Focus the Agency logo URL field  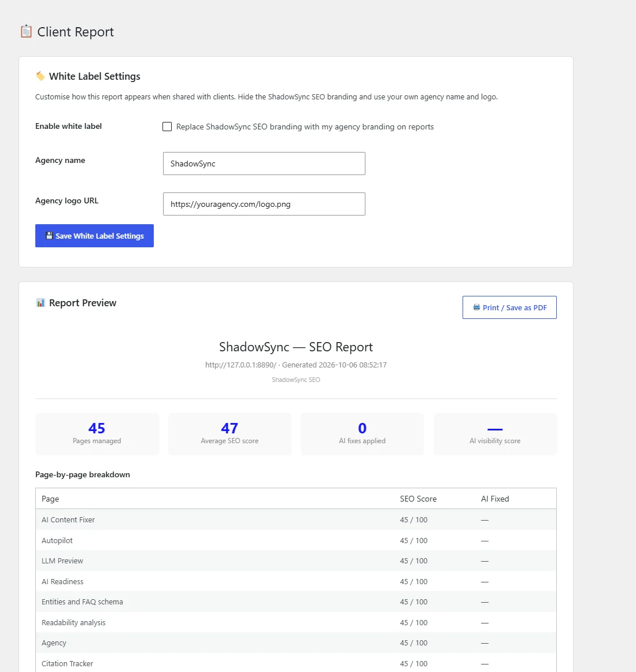264,204
